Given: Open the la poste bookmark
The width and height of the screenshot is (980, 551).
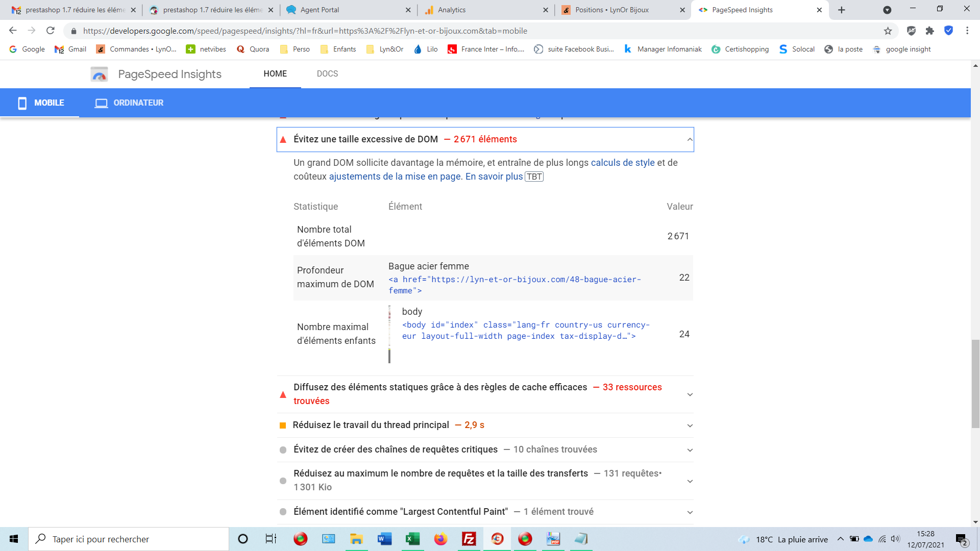Looking at the screenshot, I should pyautogui.click(x=844, y=49).
